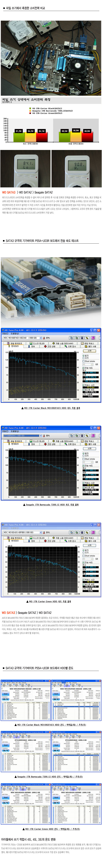Viewport: 102px width, 868px height.
Task: Click power meter photo reading 84.1
Action: (25, 168)
